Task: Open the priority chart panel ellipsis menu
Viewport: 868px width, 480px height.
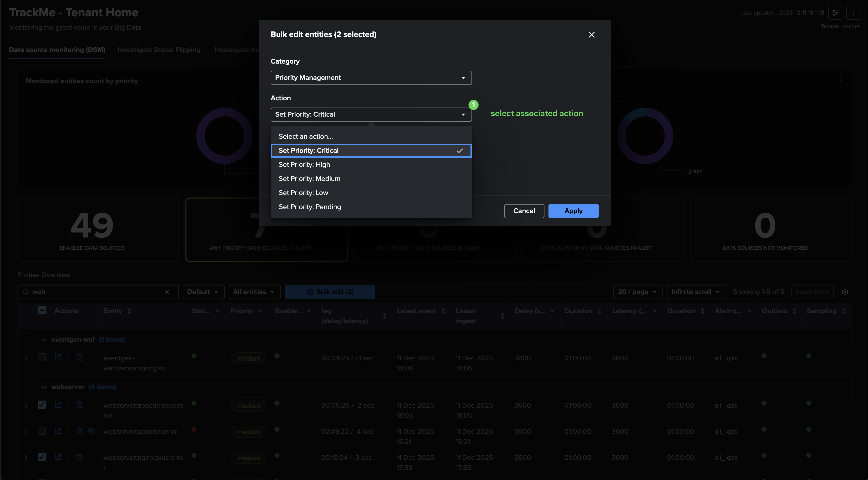Action: point(841,79)
